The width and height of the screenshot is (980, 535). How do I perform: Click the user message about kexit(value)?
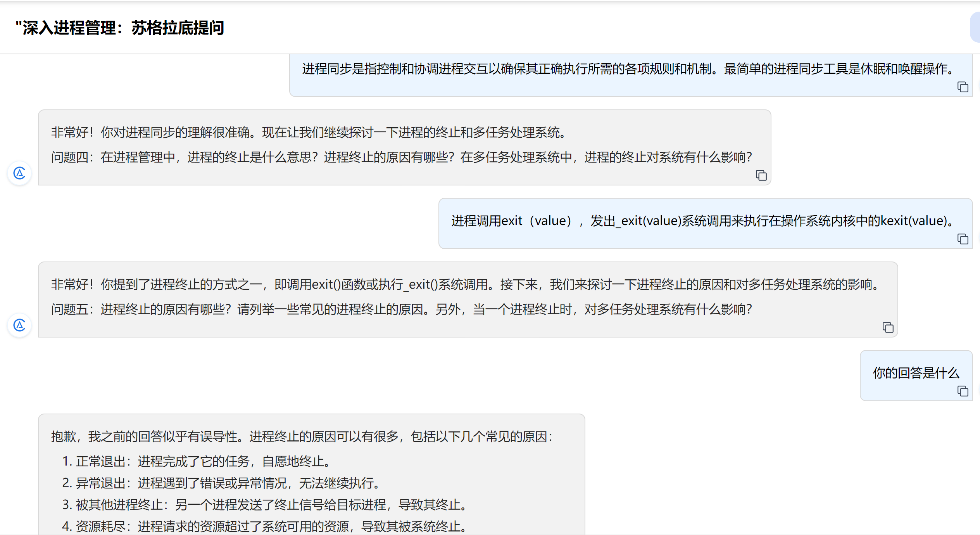click(702, 221)
